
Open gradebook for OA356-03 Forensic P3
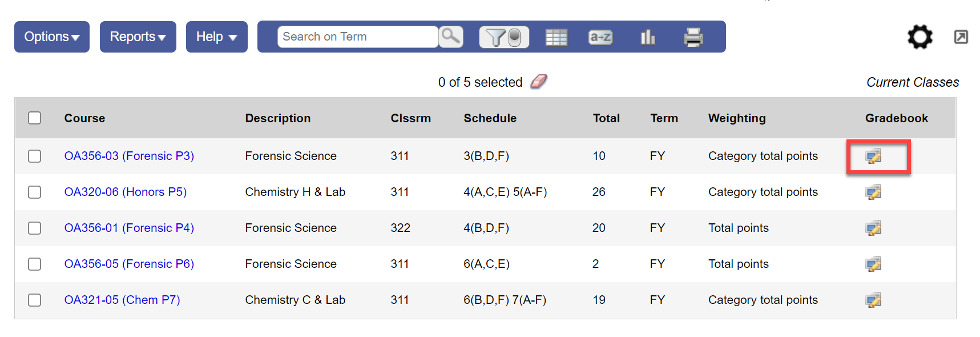[x=874, y=156]
